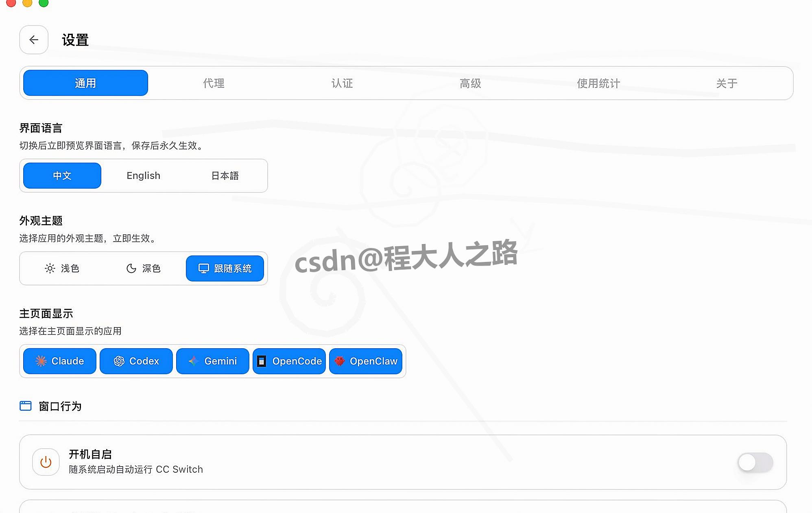812x513 pixels.
Task: Select 日本語 interface language
Action: (x=225, y=176)
